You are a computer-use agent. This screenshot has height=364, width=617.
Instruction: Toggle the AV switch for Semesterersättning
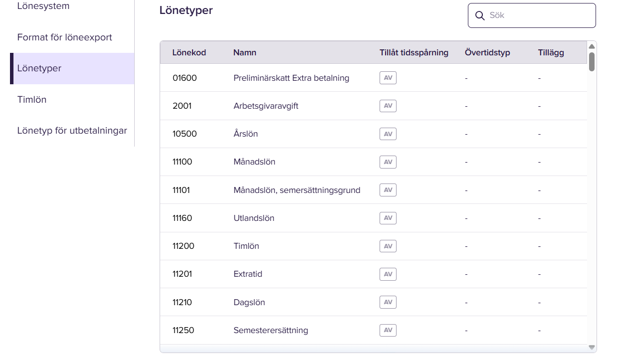(x=388, y=330)
